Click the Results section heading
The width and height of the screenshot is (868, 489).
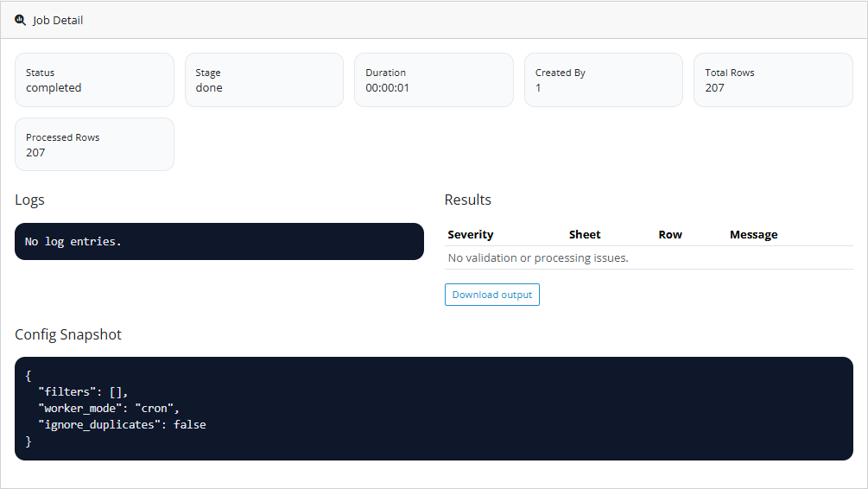468,200
